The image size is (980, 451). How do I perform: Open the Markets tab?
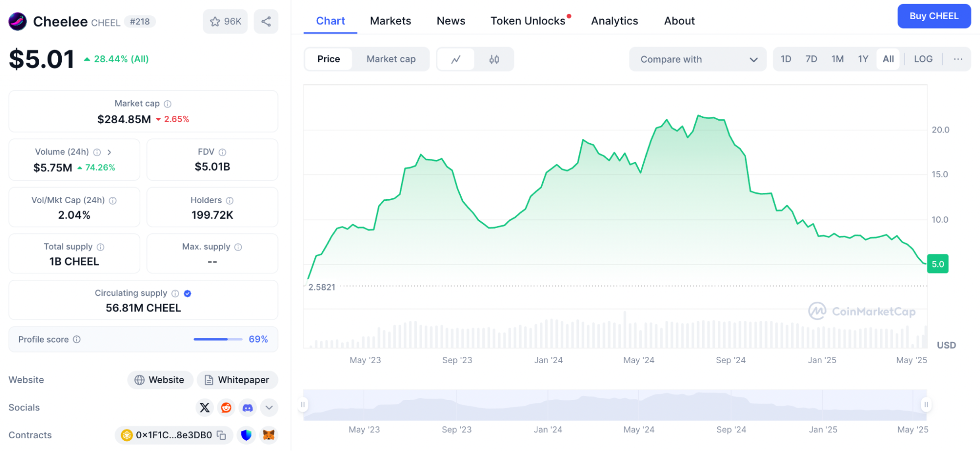[x=390, y=21]
